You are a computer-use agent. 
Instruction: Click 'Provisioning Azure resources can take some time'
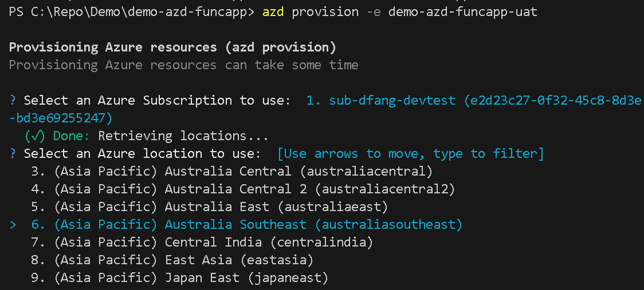tap(183, 65)
